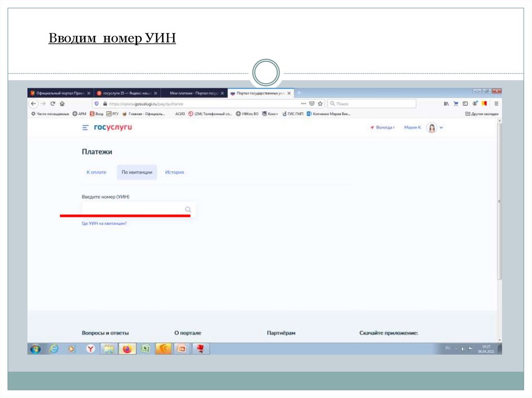Screen dimensions: 532x398
Task: Click the browser Поиск search box
Action: (372, 103)
